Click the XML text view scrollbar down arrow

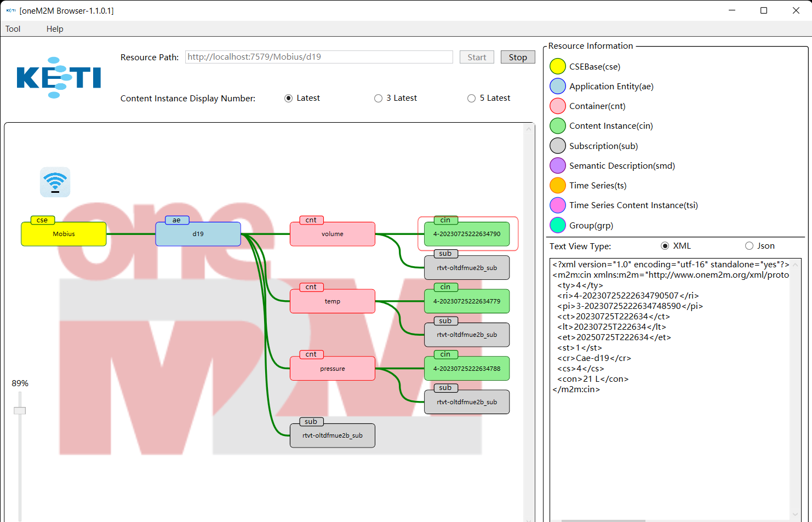(796, 514)
